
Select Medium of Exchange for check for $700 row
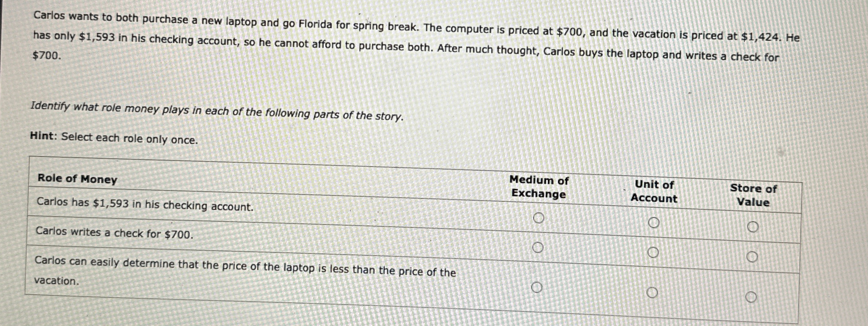pos(538,248)
